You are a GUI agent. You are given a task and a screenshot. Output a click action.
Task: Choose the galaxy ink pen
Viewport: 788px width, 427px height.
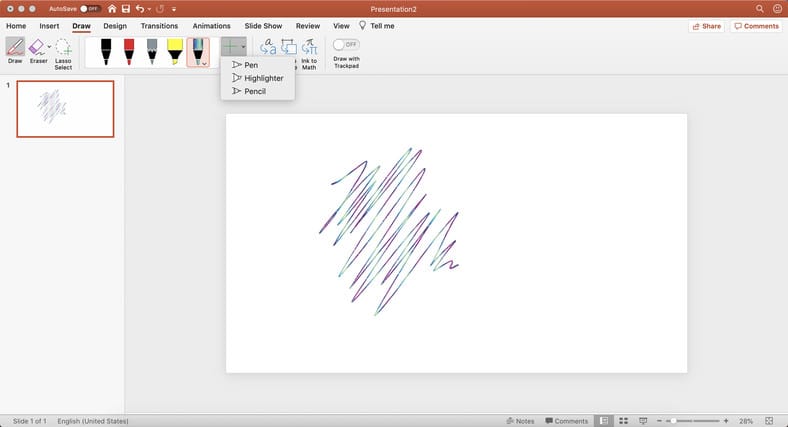198,50
